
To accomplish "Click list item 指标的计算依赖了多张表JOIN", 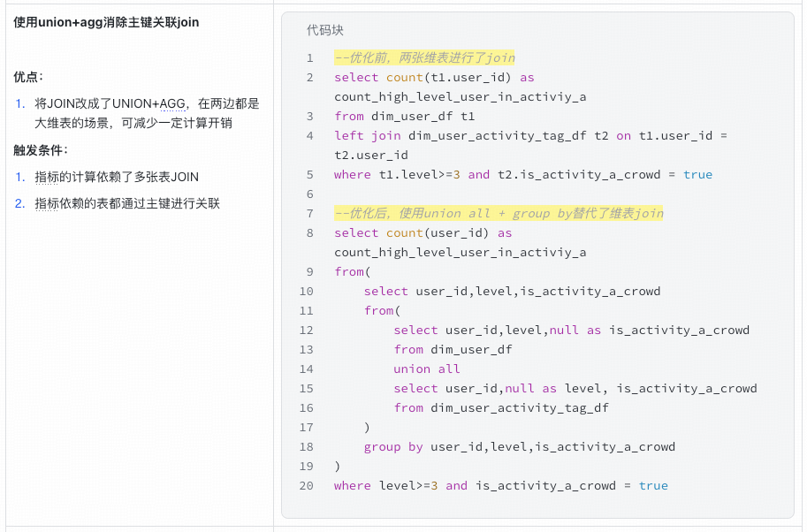I will pyautogui.click(x=117, y=177).
